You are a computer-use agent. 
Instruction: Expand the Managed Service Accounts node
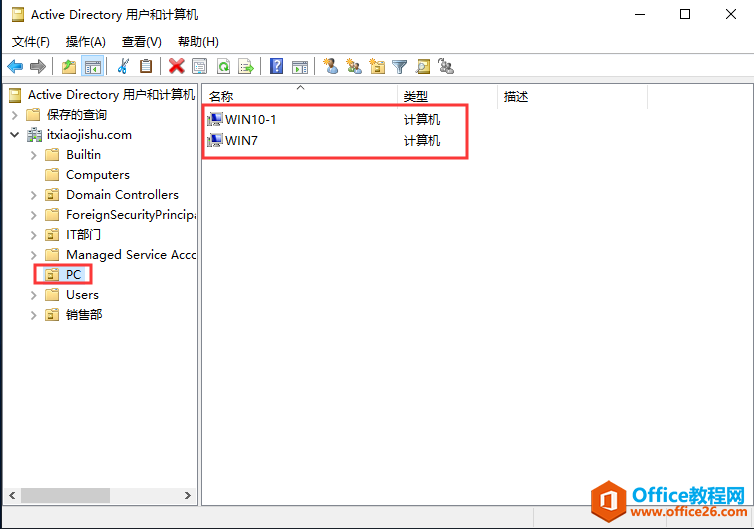tap(34, 255)
